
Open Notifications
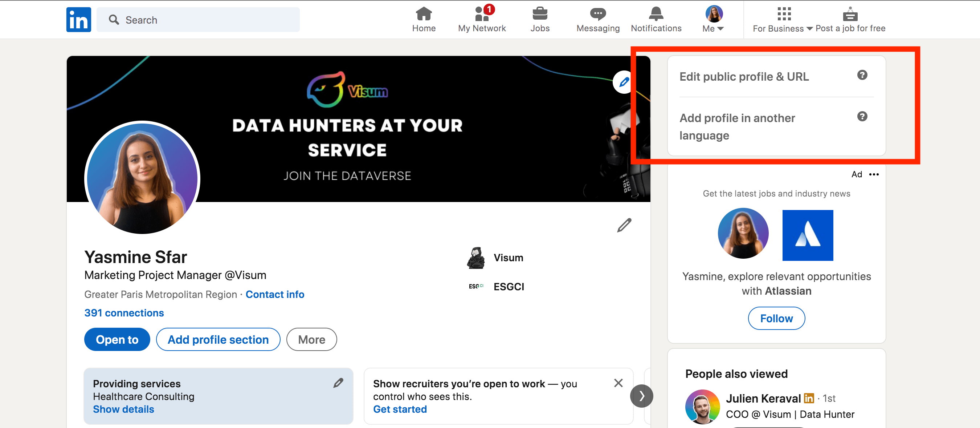click(656, 19)
